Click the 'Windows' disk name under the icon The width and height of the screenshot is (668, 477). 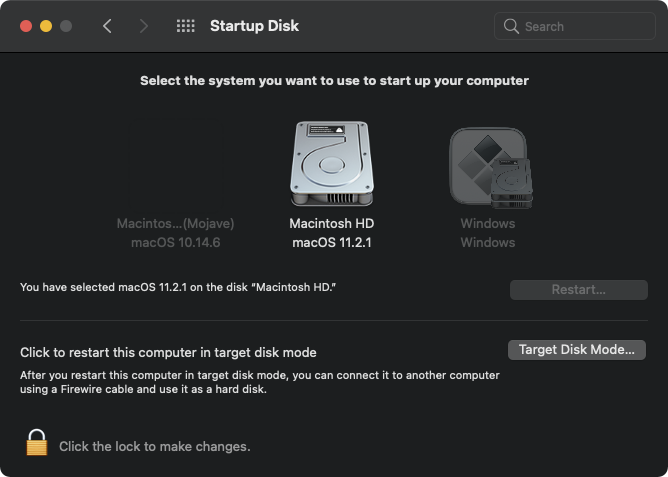[x=488, y=223]
